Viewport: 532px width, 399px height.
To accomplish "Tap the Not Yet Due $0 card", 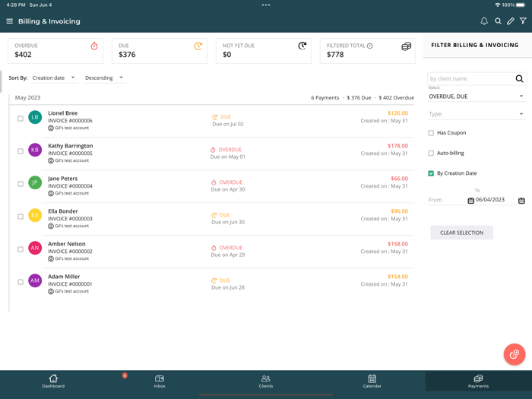I will (x=264, y=51).
